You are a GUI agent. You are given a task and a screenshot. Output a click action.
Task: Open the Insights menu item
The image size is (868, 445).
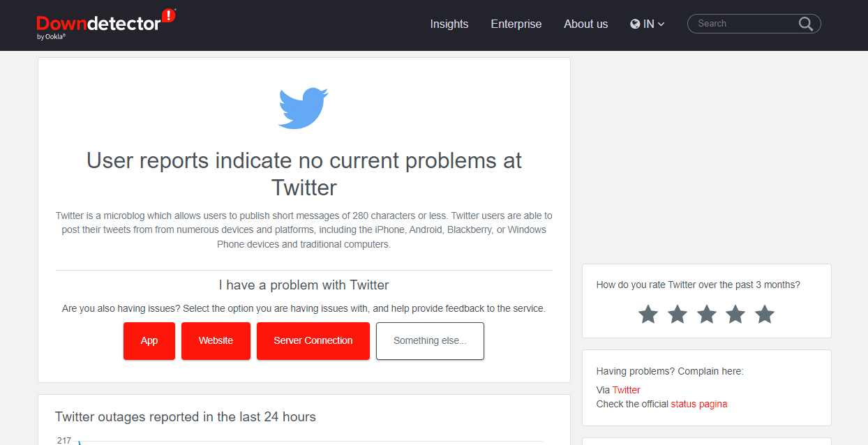coord(449,24)
